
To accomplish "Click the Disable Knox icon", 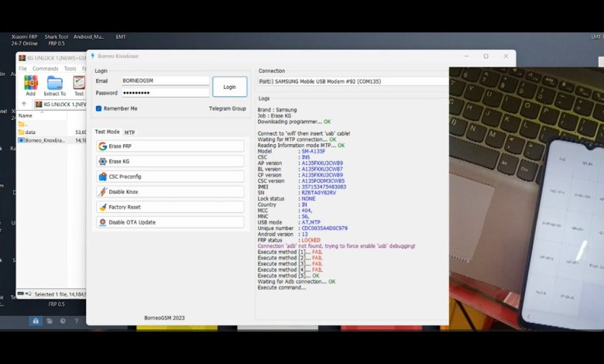I will [103, 191].
